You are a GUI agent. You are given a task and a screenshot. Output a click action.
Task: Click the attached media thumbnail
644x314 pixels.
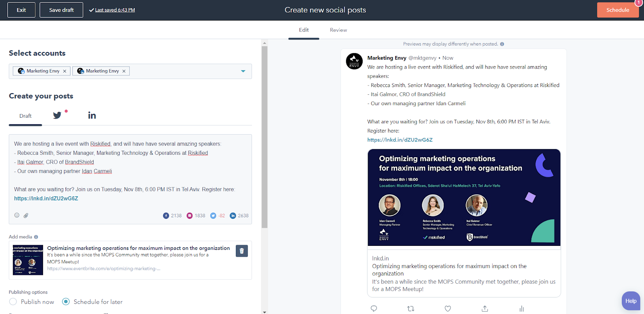coord(28,260)
